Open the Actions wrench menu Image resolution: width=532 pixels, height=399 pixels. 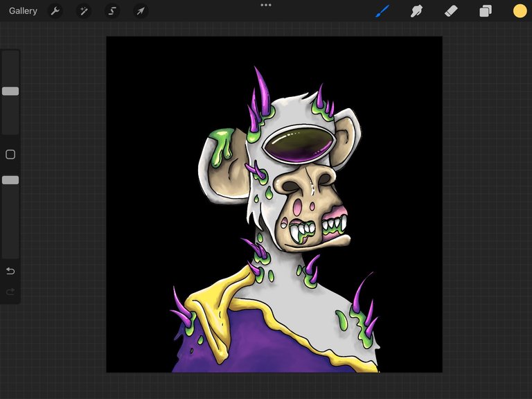(55, 11)
